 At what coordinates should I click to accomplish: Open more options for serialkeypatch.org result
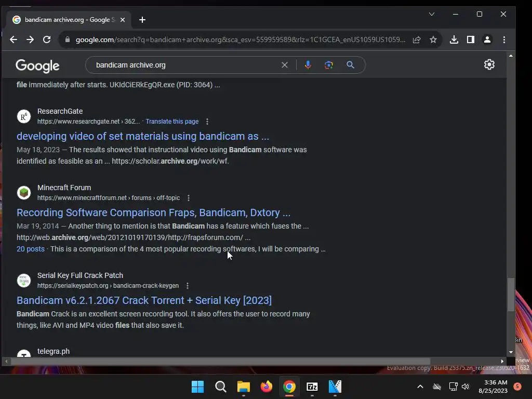pyautogui.click(x=187, y=286)
